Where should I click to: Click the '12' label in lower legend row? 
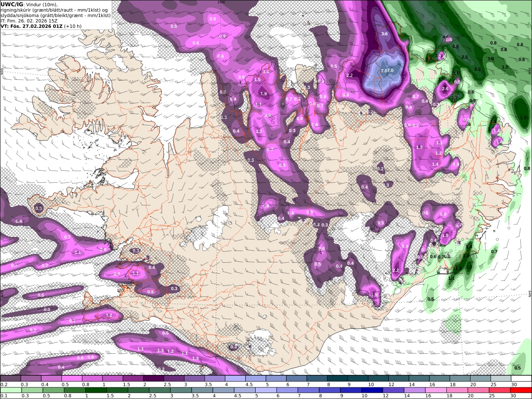[385, 397]
